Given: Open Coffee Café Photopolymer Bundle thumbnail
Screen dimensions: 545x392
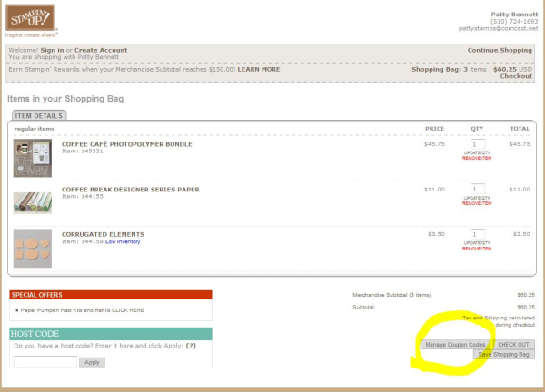Looking at the screenshot, I should click(33, 158).
